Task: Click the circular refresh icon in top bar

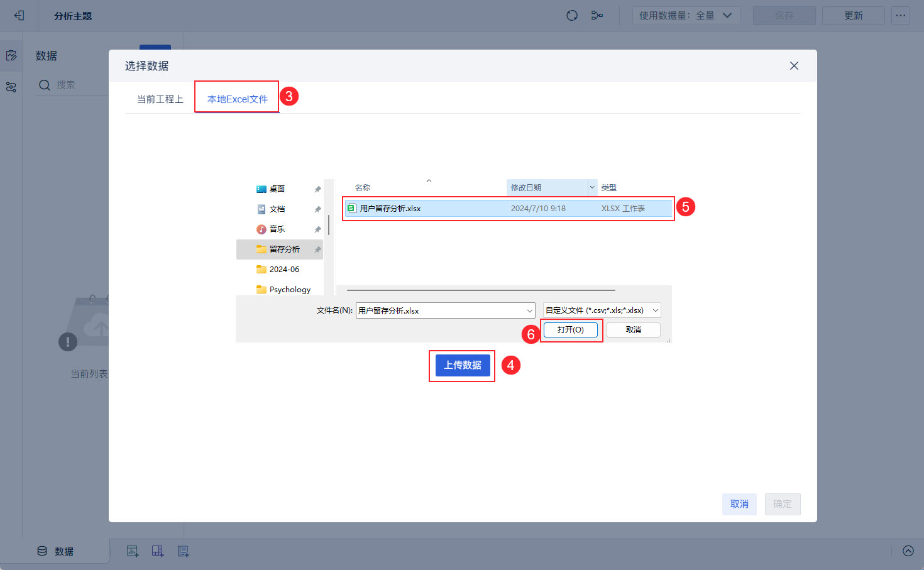Action: pyautogui.click(x=572, y=16)
